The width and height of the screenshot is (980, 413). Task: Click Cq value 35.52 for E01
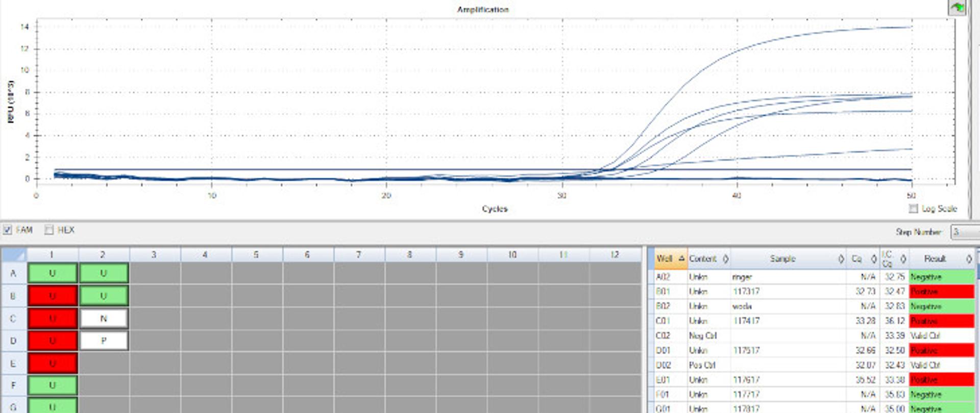[x=865, y=380]
